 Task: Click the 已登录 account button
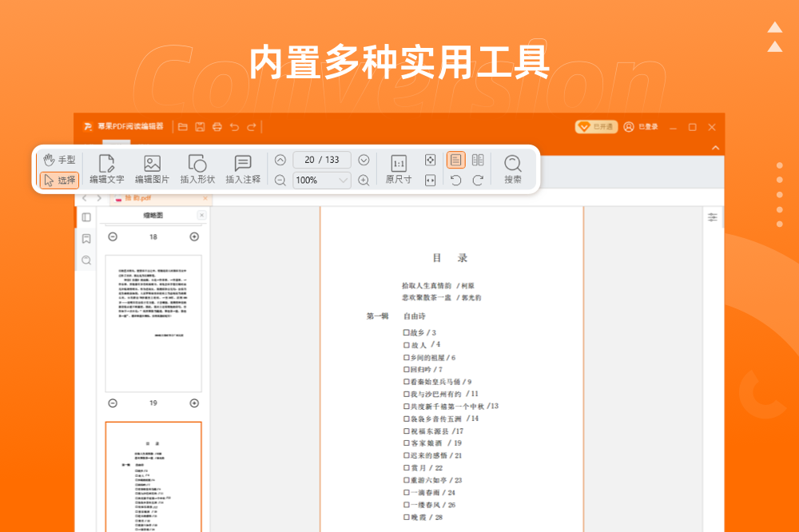pyautogui.click(x=641, y=127)
